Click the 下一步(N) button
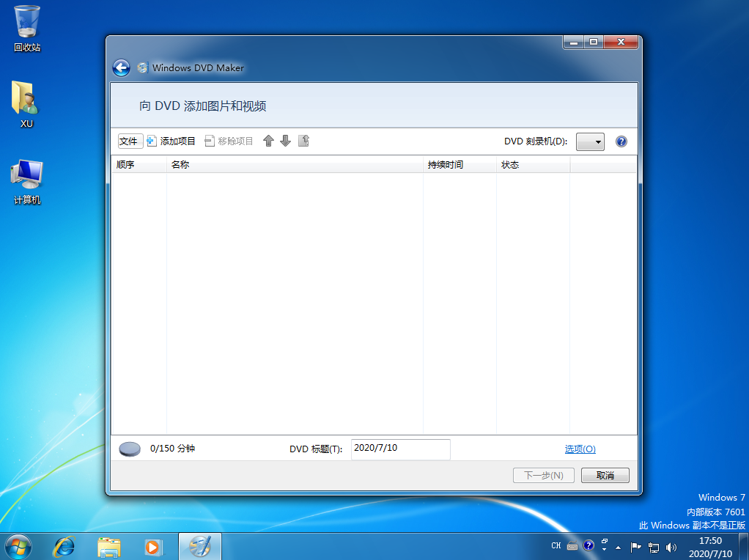 [544, 476]
